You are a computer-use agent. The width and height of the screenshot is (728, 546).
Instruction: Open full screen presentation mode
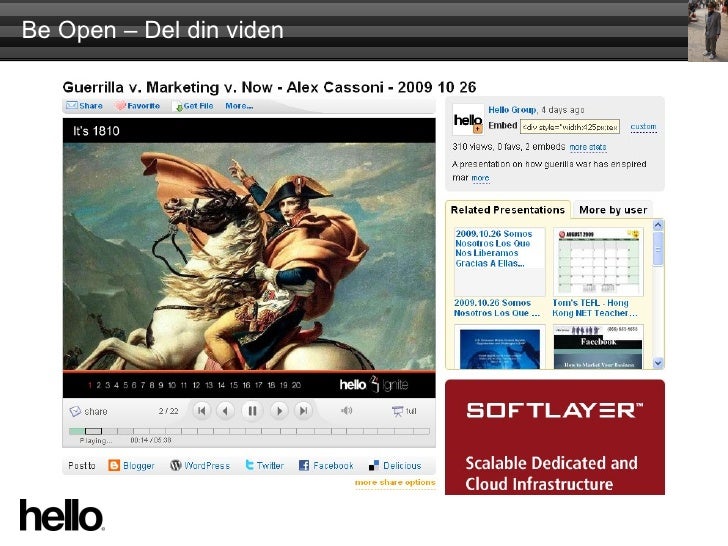404,411
